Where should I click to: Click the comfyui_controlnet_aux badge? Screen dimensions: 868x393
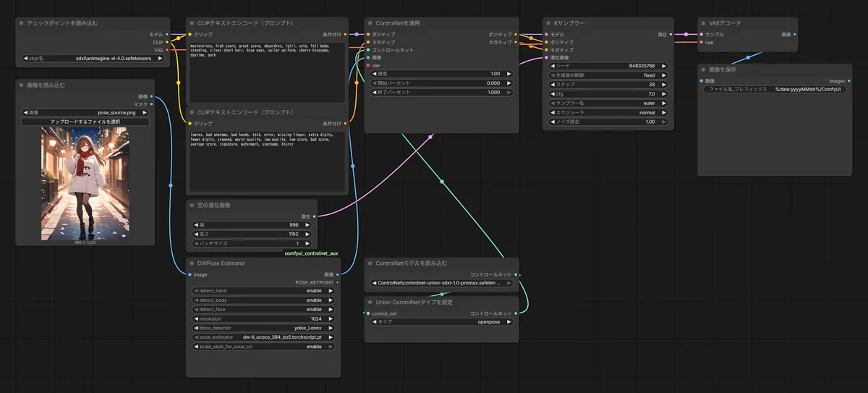(x=310, y=253)
